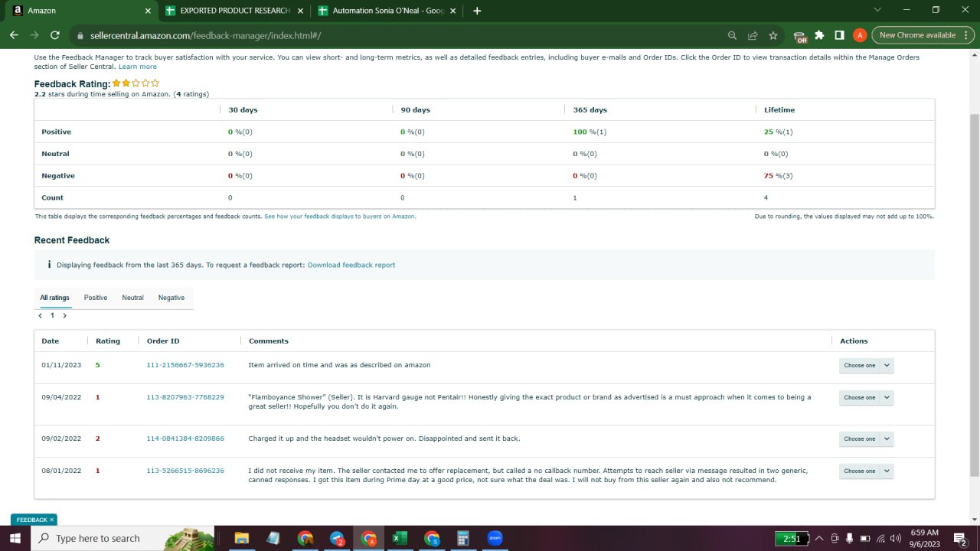Open Excel from the taskbar
The height and width of the screenshot is (551, 980).
(398, 538)
